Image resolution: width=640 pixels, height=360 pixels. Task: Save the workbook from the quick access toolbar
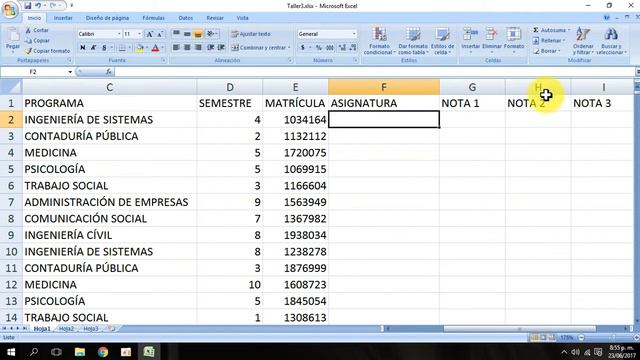pos(27,6)
